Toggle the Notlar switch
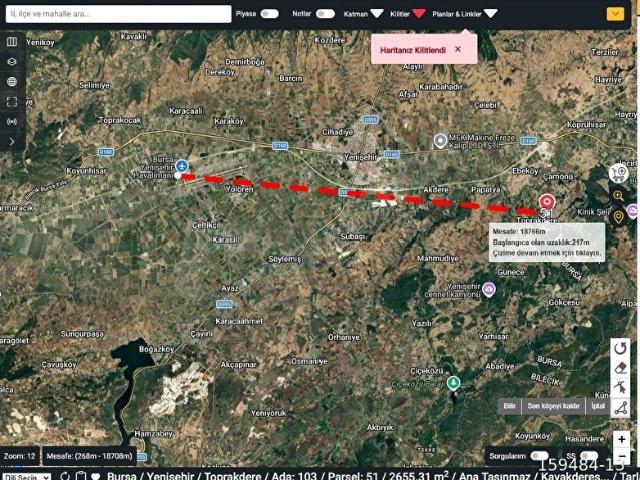This screenshot has height=480, width=640. coord(325,14)
